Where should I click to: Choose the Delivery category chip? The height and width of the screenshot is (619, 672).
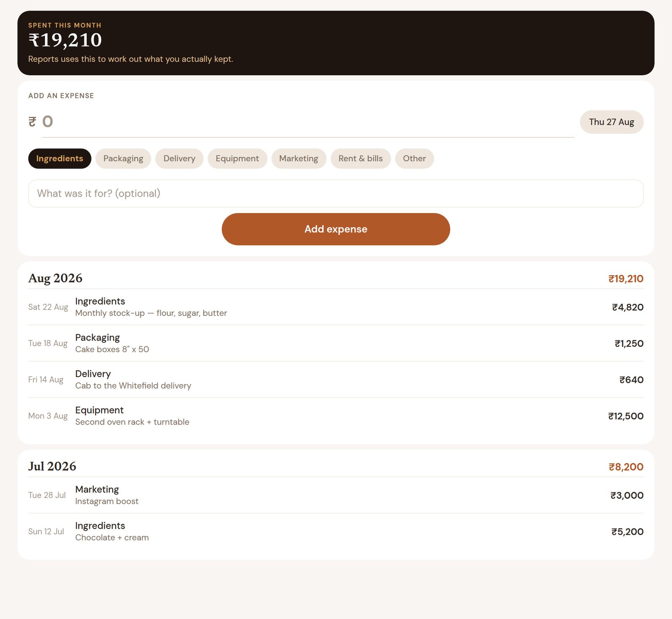click(x=179, y=158)
